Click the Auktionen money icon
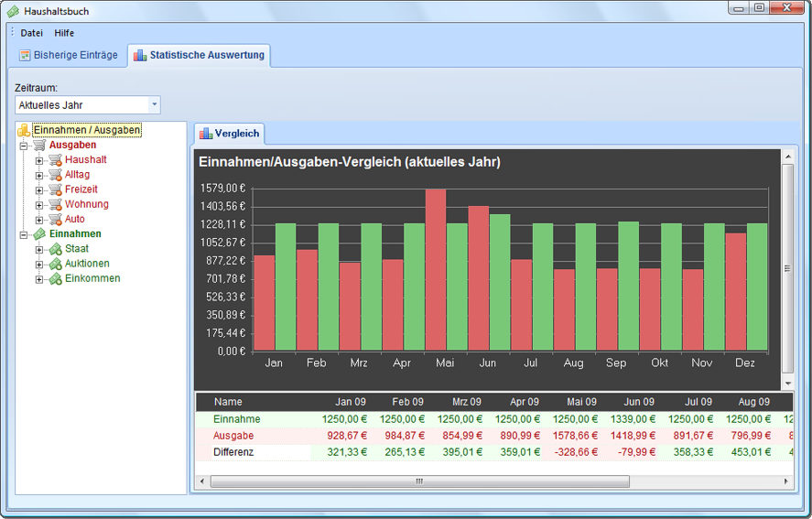This screenshot has width=812, height=519. point(56,265)
